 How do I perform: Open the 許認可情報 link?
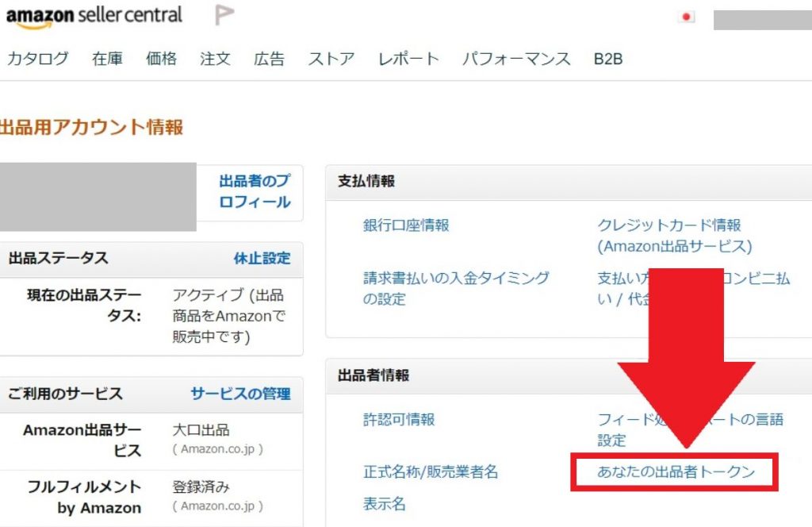(x=399, y=420)
